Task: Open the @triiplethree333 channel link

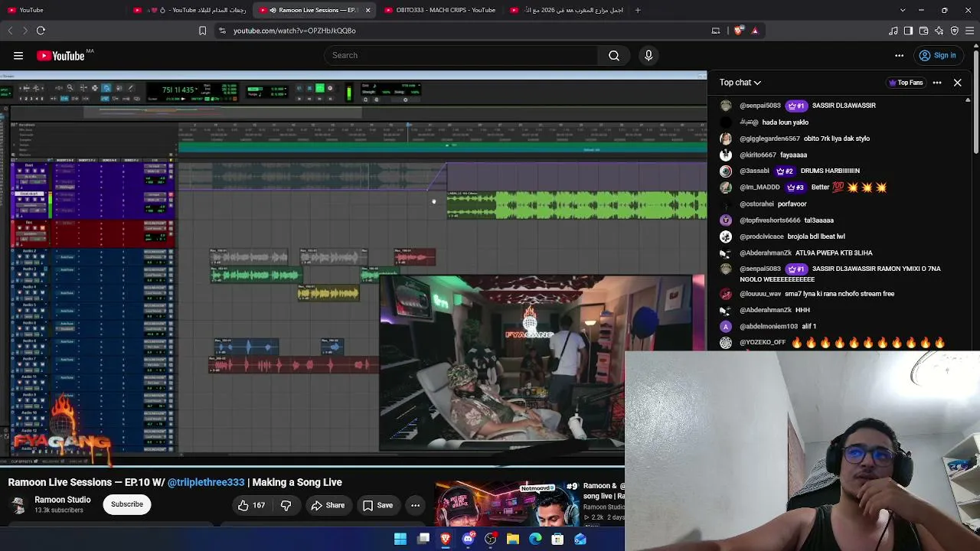Action: coord(206,482)
